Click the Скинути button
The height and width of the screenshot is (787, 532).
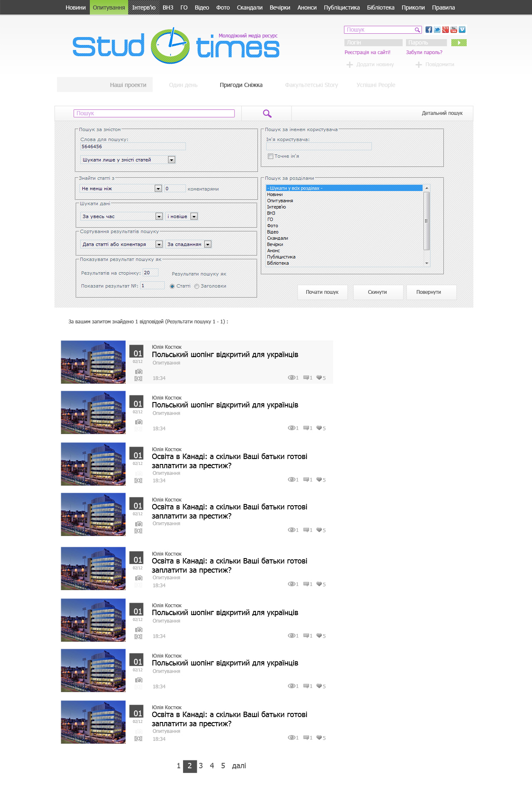(377, 292)
